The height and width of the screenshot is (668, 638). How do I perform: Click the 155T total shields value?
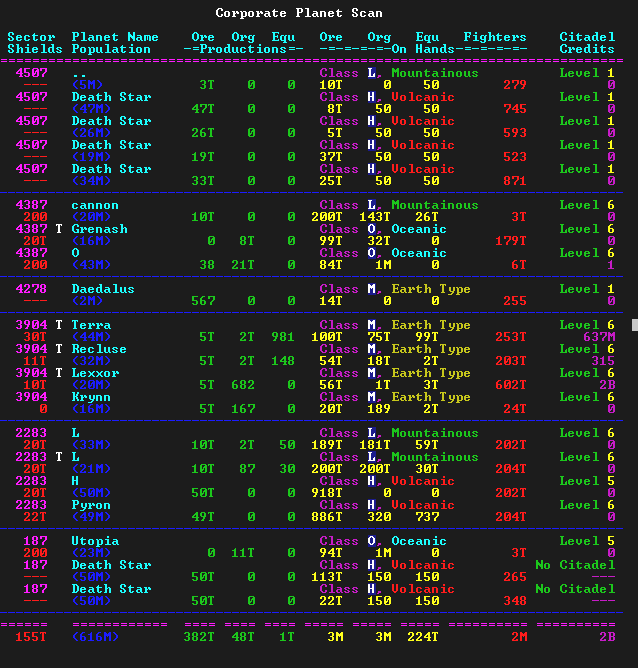click(x=31, y=637)
